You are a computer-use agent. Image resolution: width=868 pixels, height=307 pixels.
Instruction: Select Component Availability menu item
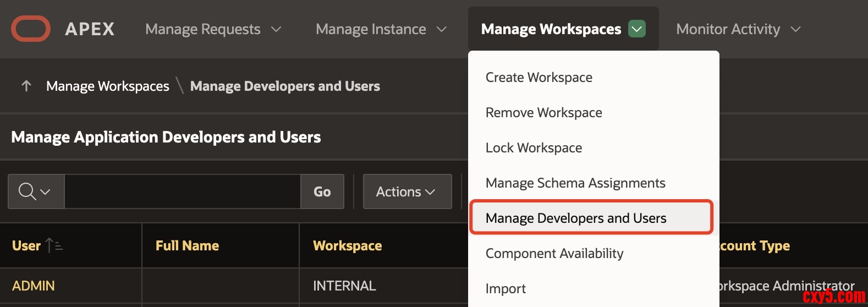(554, 254)
